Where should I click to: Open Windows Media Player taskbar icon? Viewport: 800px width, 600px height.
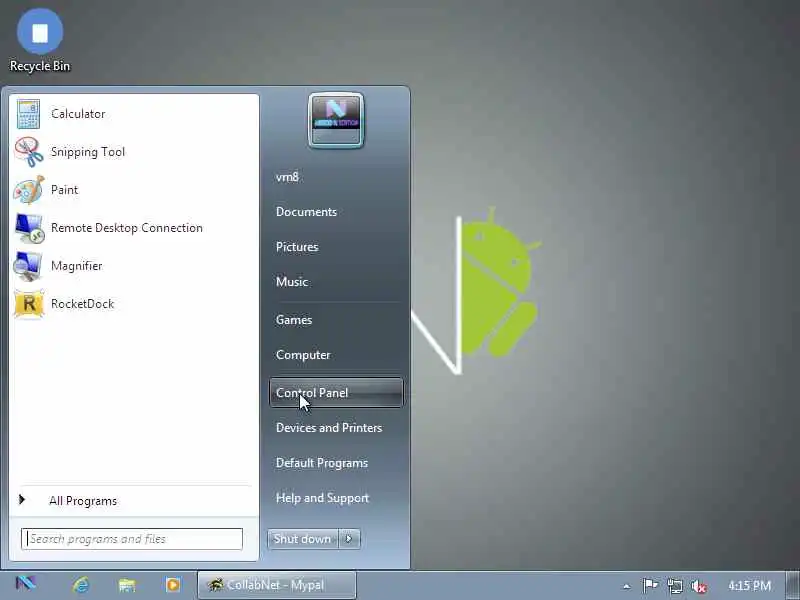tap(172, 585)
